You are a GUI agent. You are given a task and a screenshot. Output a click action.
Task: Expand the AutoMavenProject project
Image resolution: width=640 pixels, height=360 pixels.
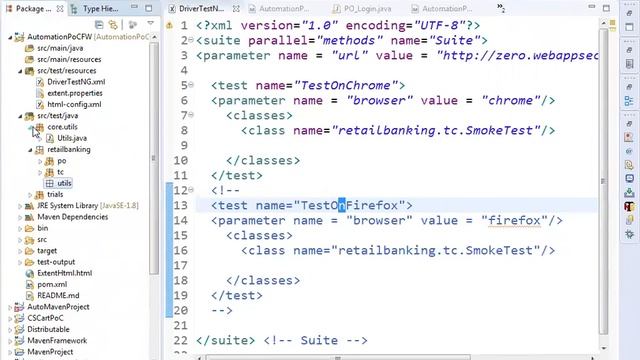pos(10,307)
